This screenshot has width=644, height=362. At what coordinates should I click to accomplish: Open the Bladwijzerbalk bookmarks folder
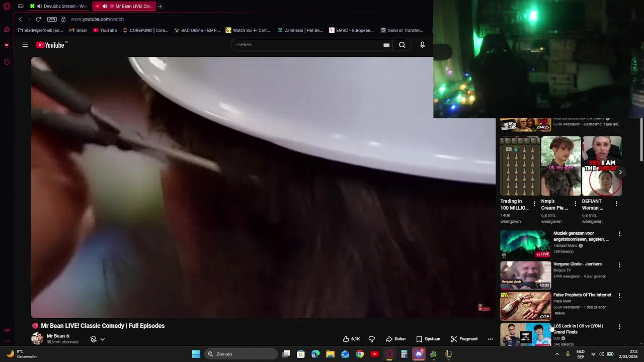(40, 30)
